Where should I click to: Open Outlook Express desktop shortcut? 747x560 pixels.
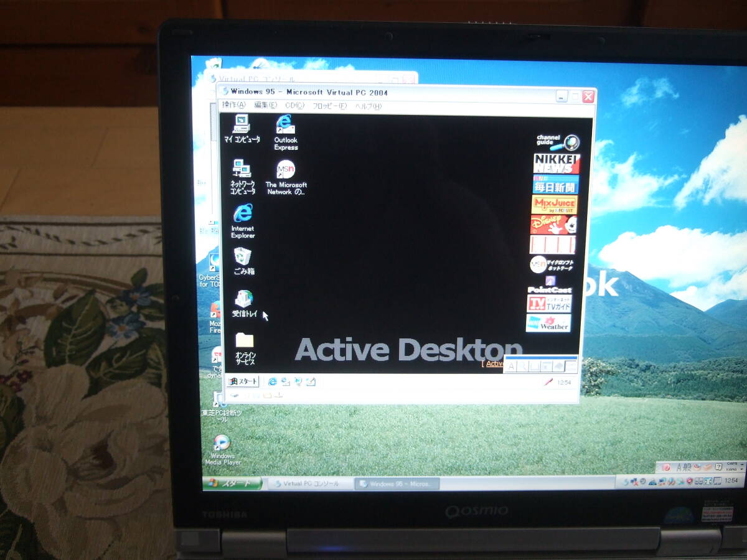click(286, 133)
